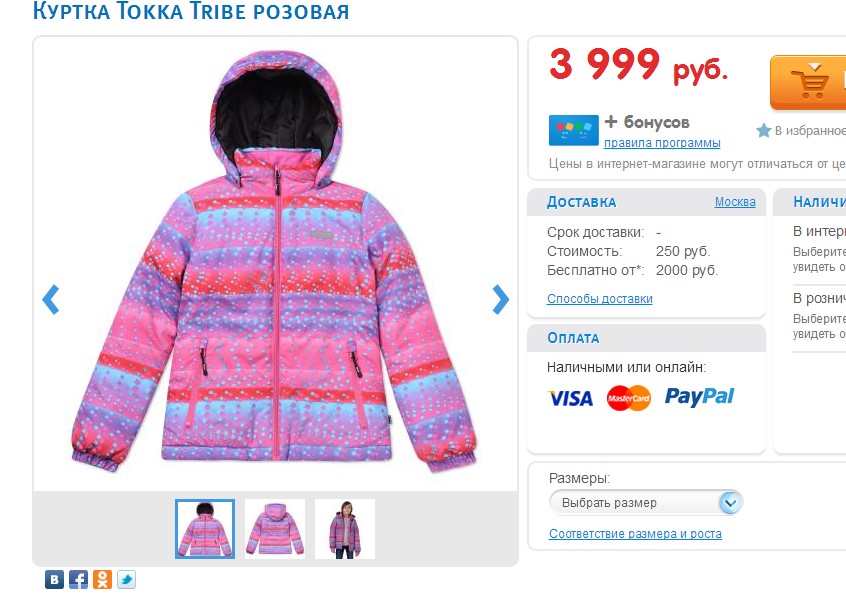Image resolution: width=846 pixels, height=598 pixels.
Task: Share the jacket on Facebook
Action: pyautogui.click(x=78, y=580)
